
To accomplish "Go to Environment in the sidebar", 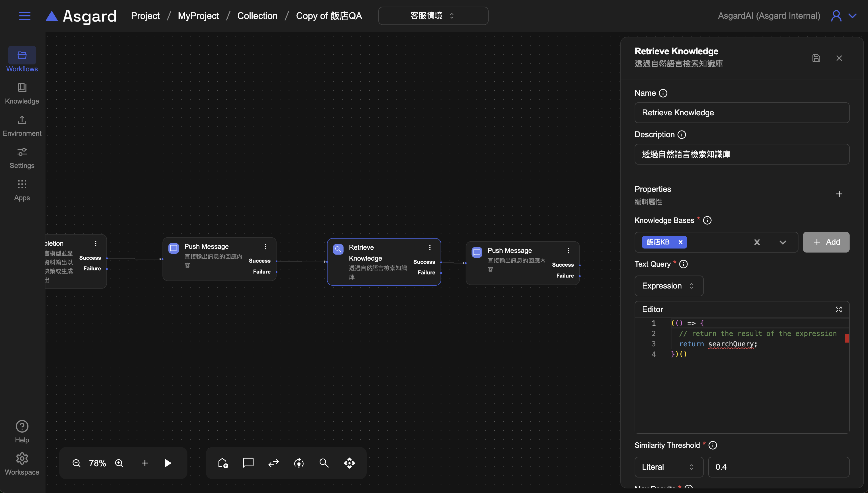I will point(22,125).
